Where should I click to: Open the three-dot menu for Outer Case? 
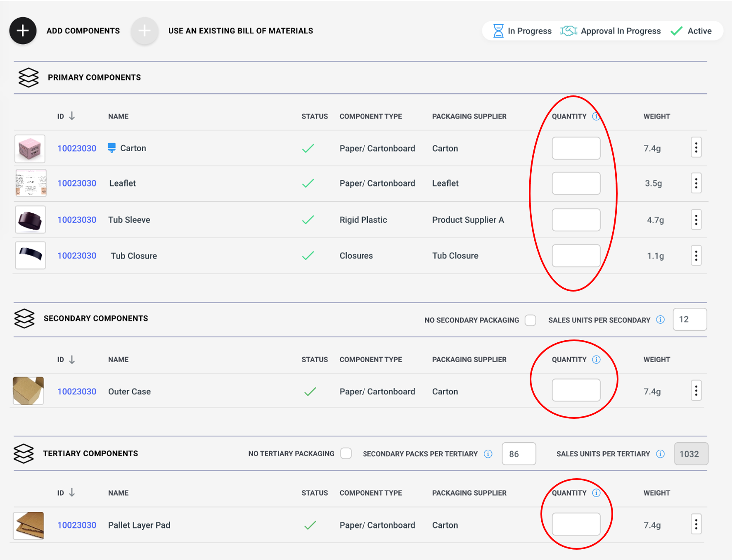(696, 391)
